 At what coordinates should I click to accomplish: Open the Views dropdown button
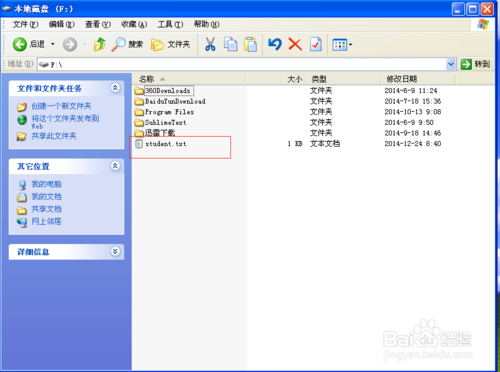click(342, 44)
